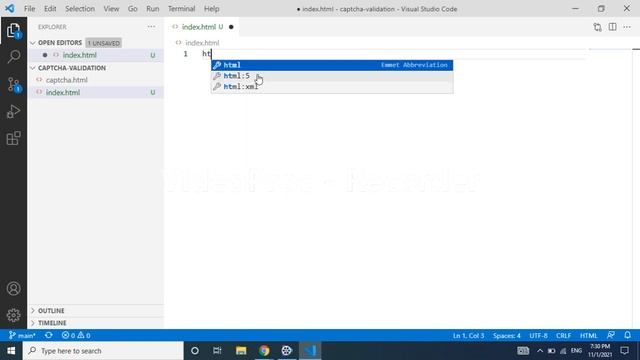
Task: Open the Help menu
Action: coord(212,9)
